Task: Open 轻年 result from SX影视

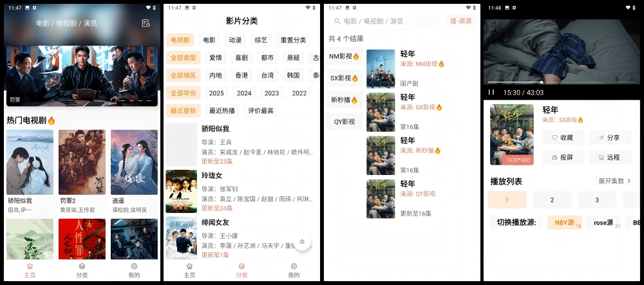Action: click(421, 113)
